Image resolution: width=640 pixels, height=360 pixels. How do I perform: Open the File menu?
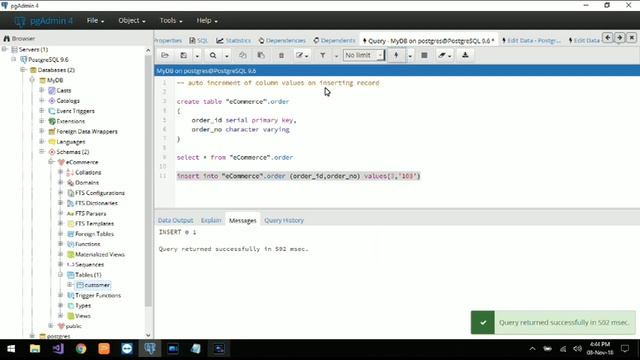tap(95, 20)
